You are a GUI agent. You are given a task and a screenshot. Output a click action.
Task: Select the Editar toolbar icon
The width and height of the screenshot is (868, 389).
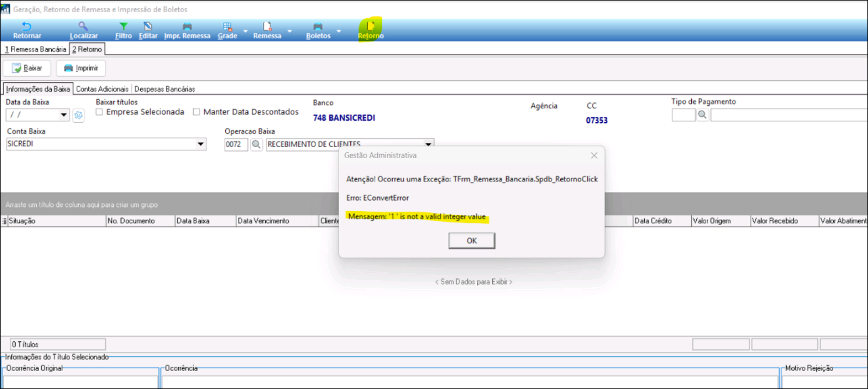tap(148, 27)
